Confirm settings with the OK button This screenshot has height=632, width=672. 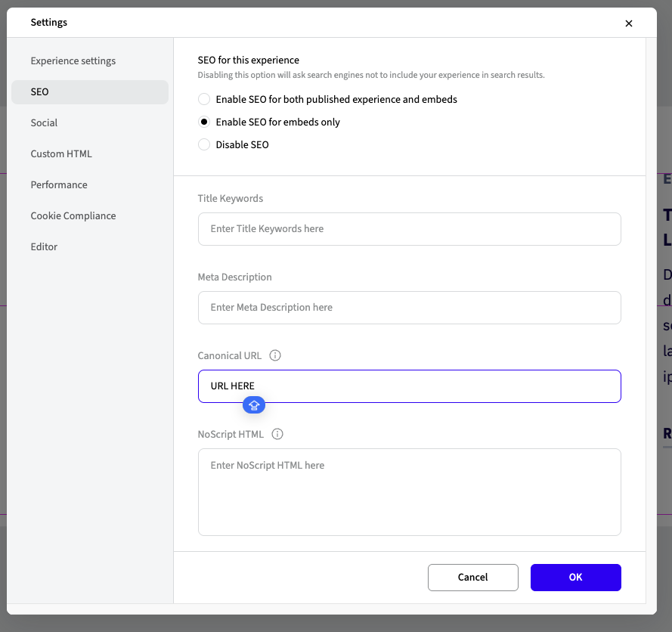[575, 577]
